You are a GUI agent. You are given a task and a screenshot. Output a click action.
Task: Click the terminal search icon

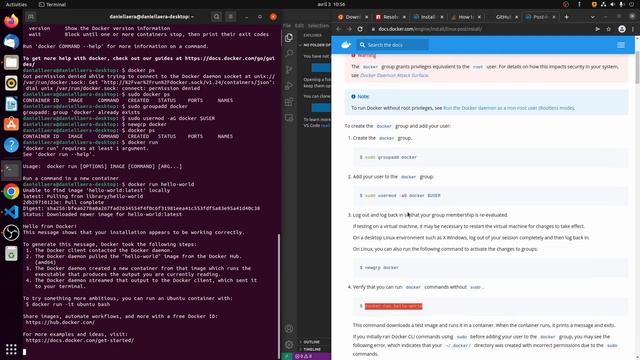pyautogui.click(x=217, y=17)
